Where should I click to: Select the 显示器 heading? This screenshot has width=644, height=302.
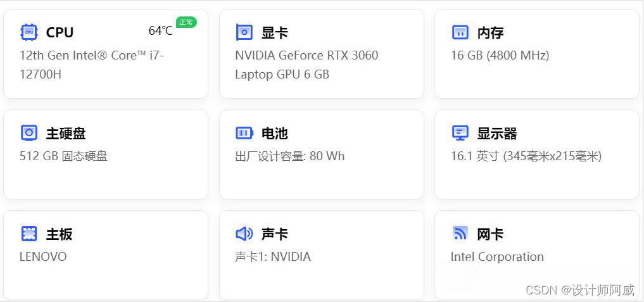[497, 133]
